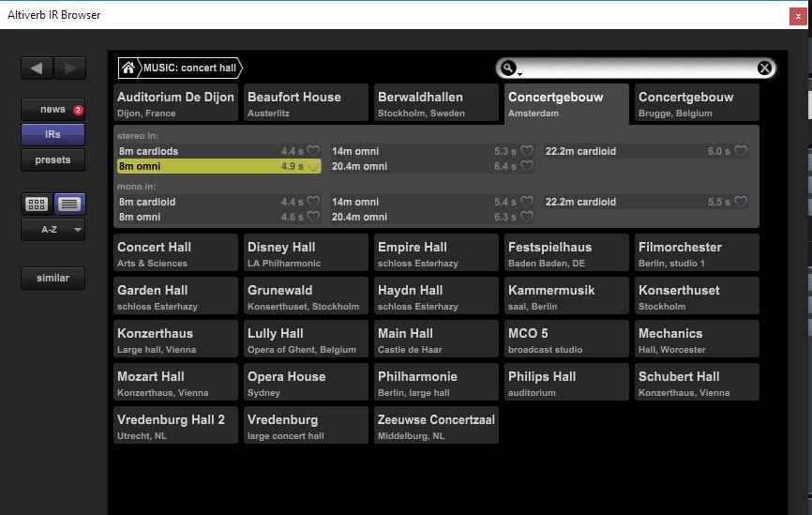Screen dimensions: 812x515
Task: Open the presets tab
Action: pos(53,160)
